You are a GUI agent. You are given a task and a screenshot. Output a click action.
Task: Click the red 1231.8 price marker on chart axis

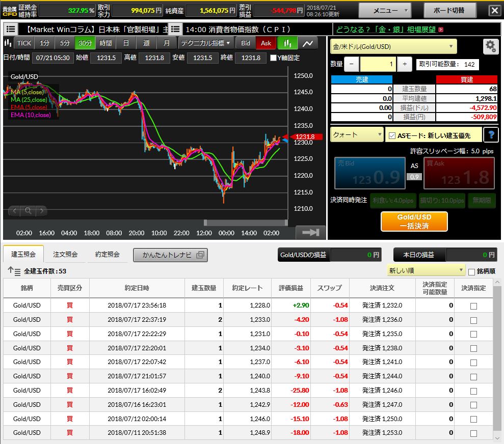coord(305,137)
